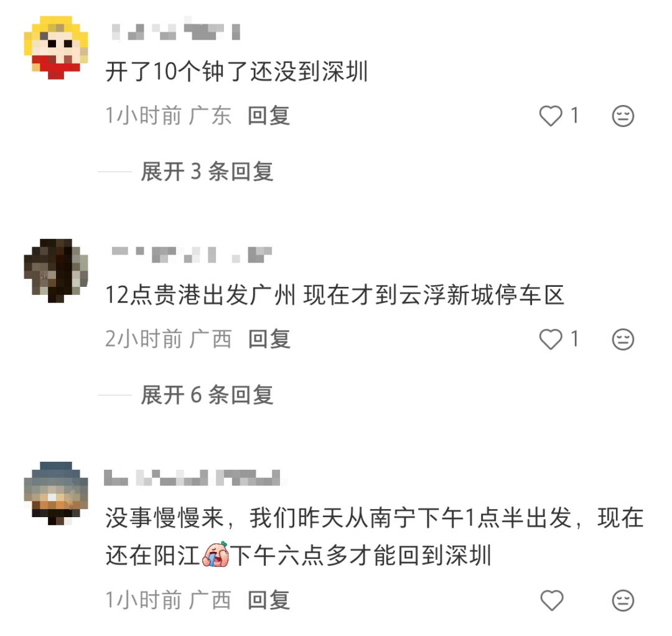Open the third commenter's blurred username
The height and width of the screenshot is (636, 672).
(x=192, y=478)
